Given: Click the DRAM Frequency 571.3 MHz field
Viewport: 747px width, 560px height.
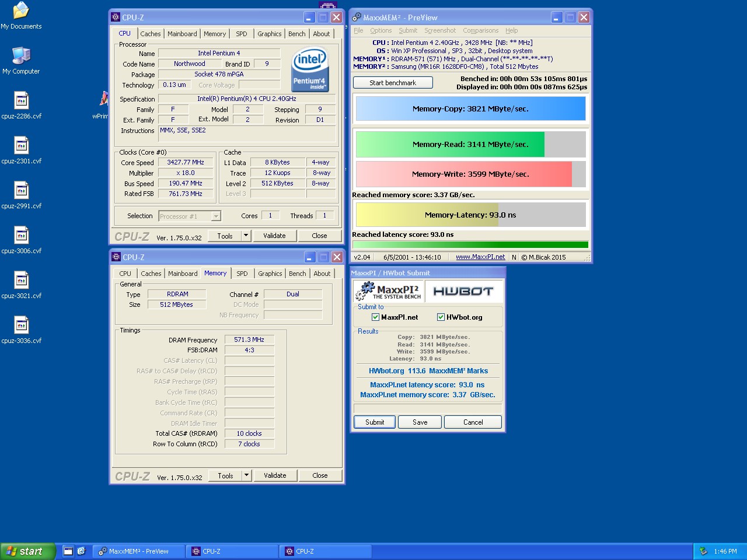Looking at the screenshot, I should (x=249, y=339).
